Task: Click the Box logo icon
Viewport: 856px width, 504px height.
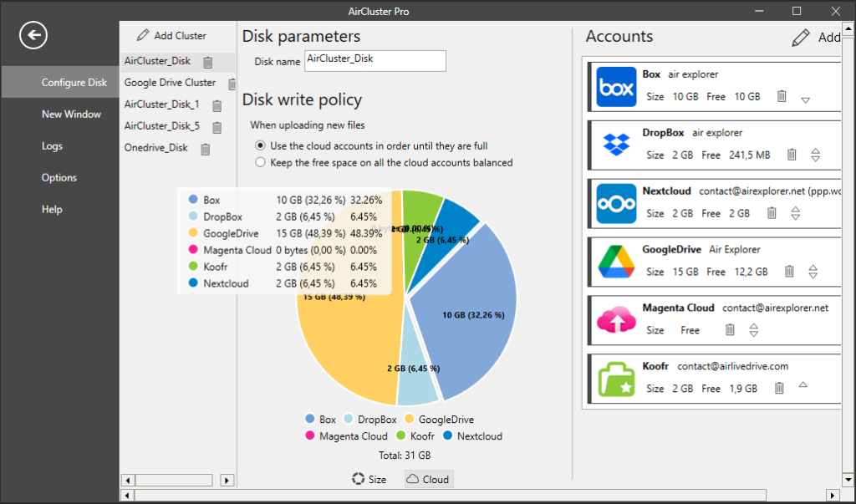Action: point(616,87)
